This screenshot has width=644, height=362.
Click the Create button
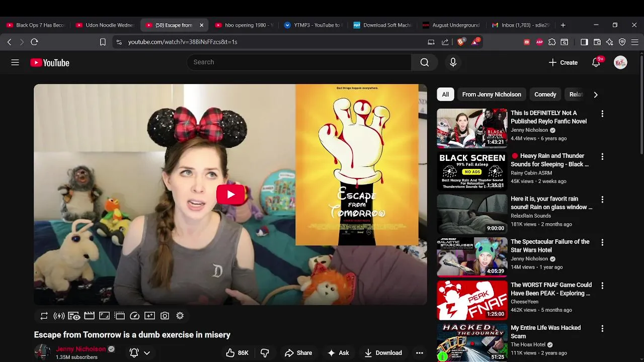pos(563,62)
